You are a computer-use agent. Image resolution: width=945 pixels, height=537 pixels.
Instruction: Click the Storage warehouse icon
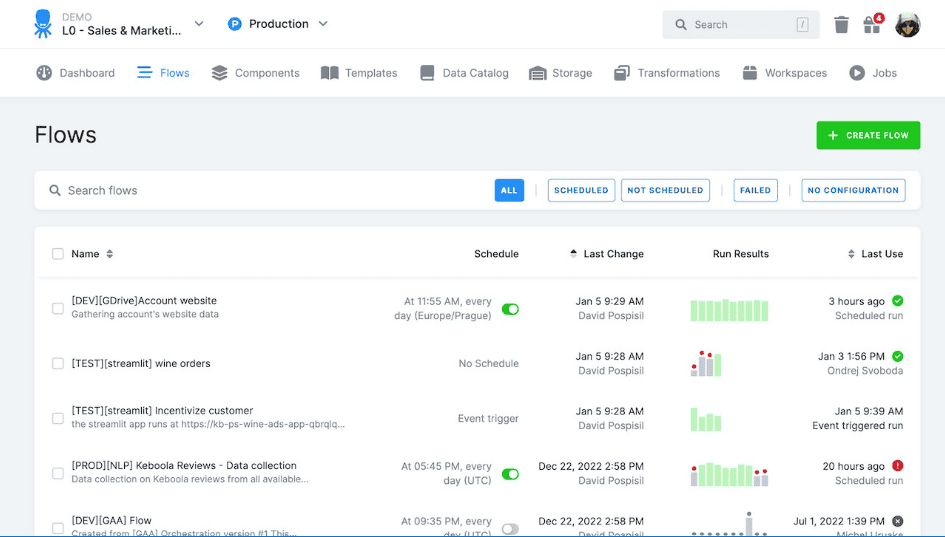(x=538, y=74)
